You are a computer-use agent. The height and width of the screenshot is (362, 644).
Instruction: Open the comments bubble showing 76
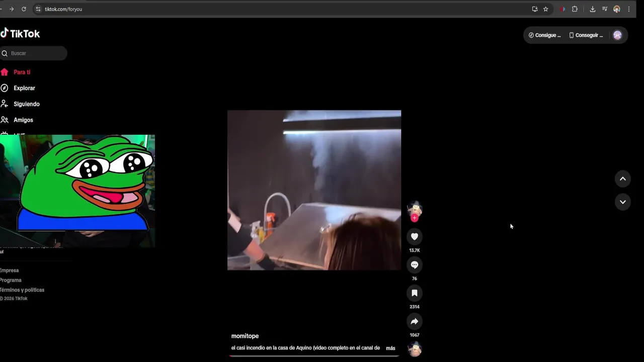[x=415, y=265]
